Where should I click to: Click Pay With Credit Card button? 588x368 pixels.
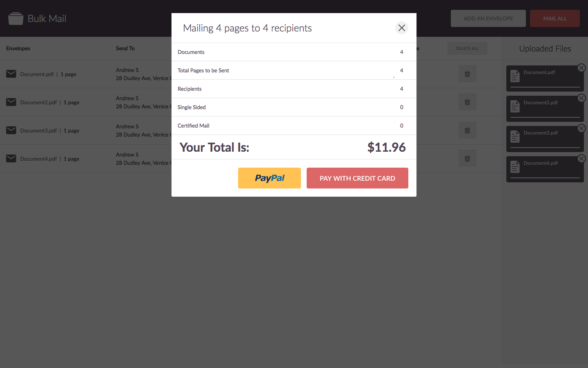(357, 178)
